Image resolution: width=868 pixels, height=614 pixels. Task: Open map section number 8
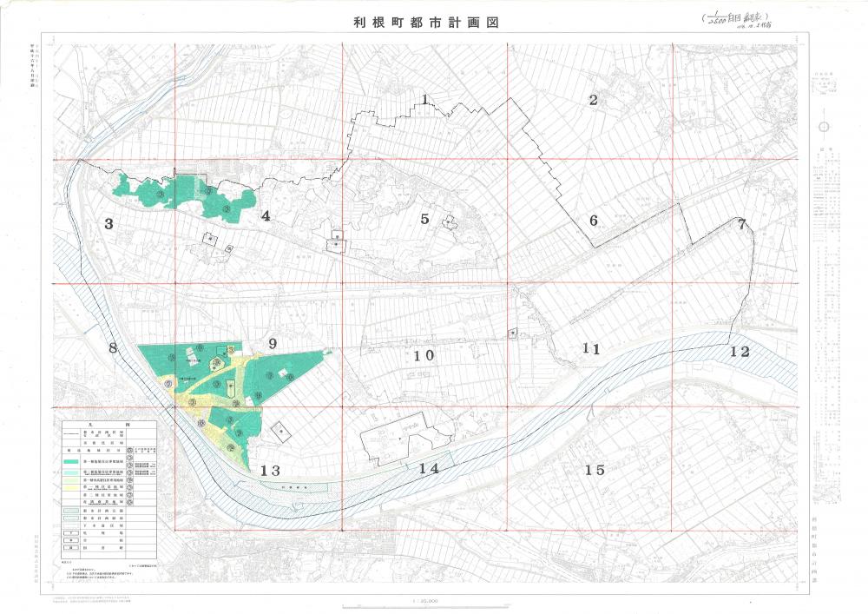click(113, 348)
